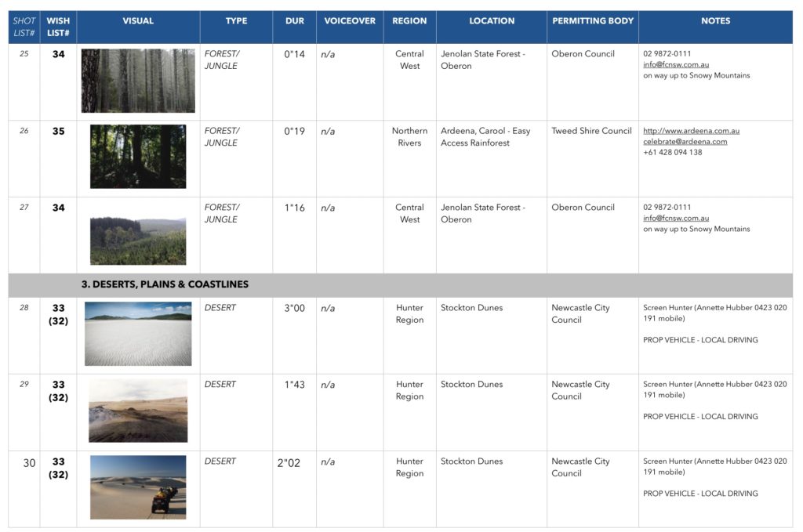Click the REGION column header
The image size is (803, 532).
click(409, 27)
